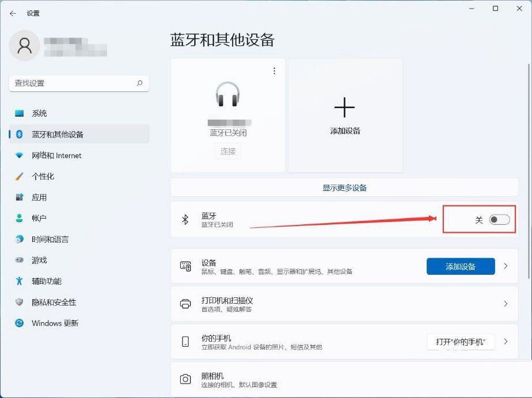This screenshot has width=532, height=398.
Task: Open 游戏 settings category
Action: 79,260
